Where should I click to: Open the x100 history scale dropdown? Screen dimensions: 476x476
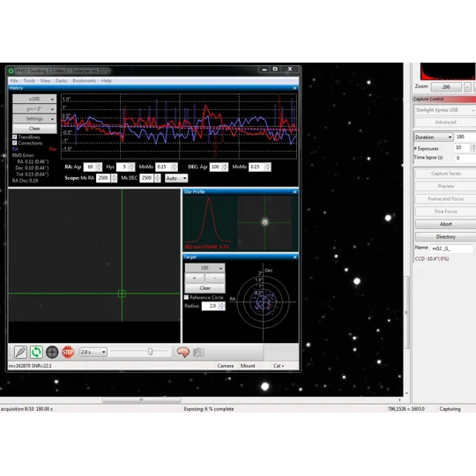pyautogui.click(x=34, y=99)
